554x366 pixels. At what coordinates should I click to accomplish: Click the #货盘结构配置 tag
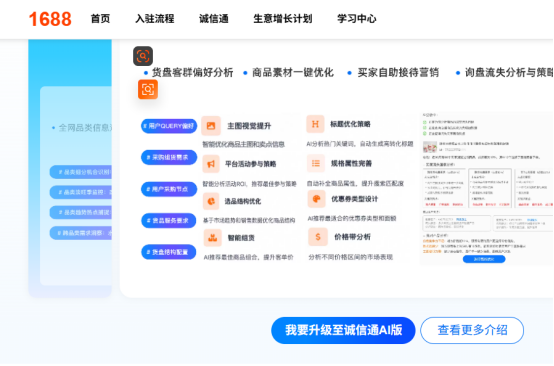click(169, 252)
